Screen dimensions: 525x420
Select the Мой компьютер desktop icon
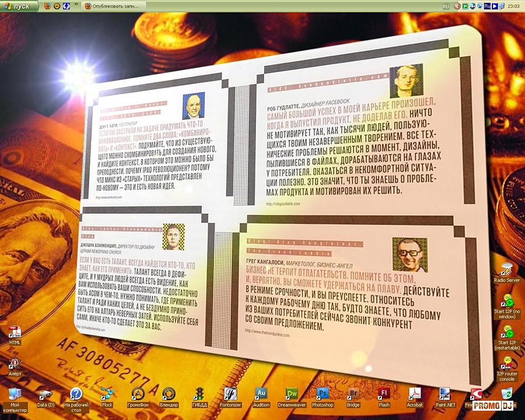pos(15,400)
